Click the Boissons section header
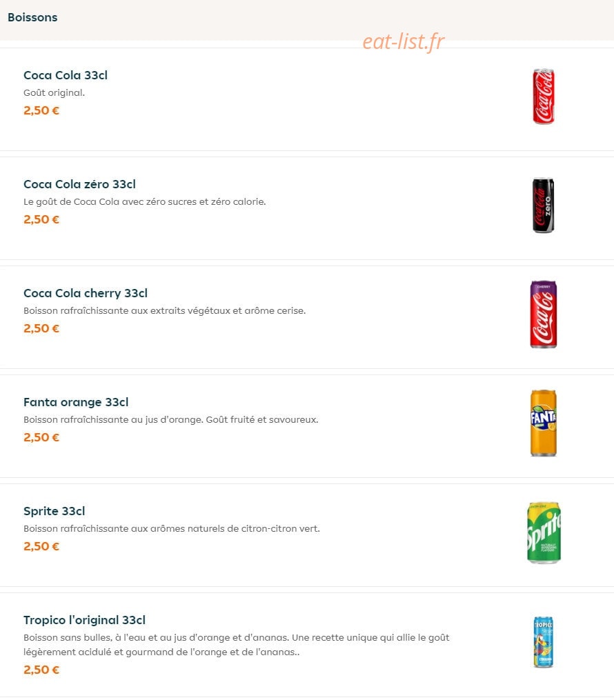This screenshot has height=700, width=614. 32,17
